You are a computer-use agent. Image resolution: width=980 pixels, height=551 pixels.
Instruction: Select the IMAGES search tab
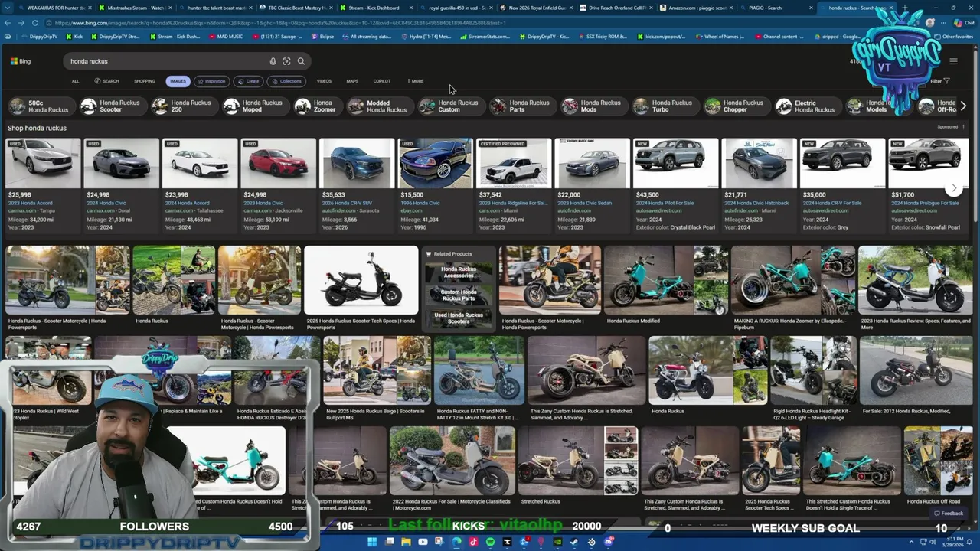[178, 81]
